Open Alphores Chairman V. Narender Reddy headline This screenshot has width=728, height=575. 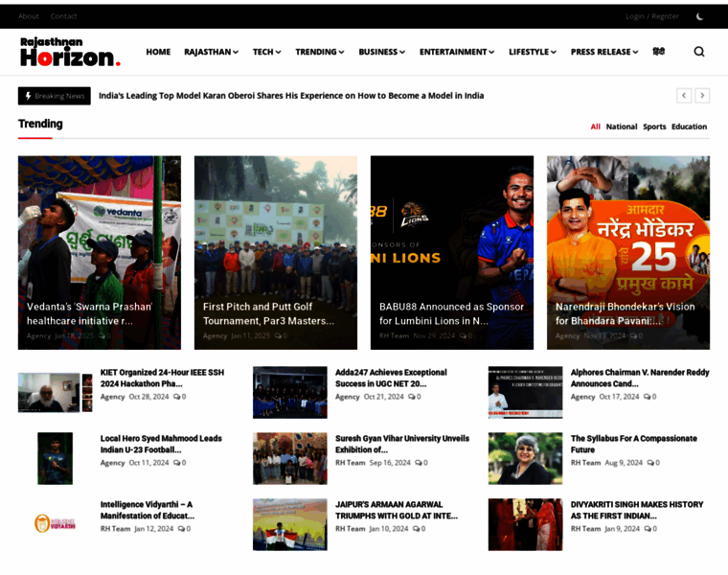pos(640,379)
